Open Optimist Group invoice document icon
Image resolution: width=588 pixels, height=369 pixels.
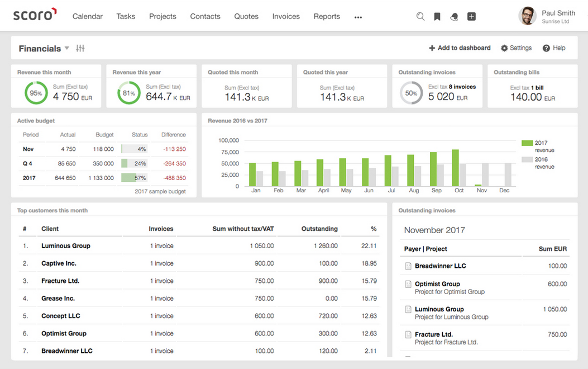(408, 284)
